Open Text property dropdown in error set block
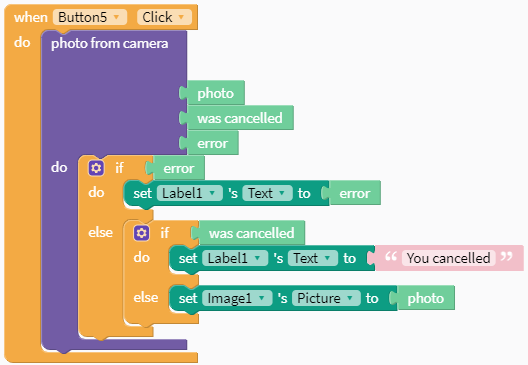Screen dimensions: 528x365 click(267, 193)
